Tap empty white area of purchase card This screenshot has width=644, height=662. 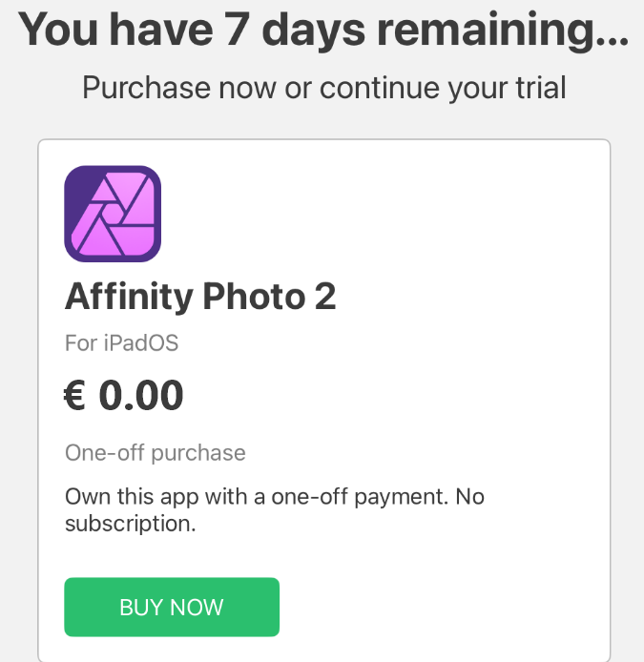(x=429, y=286)
